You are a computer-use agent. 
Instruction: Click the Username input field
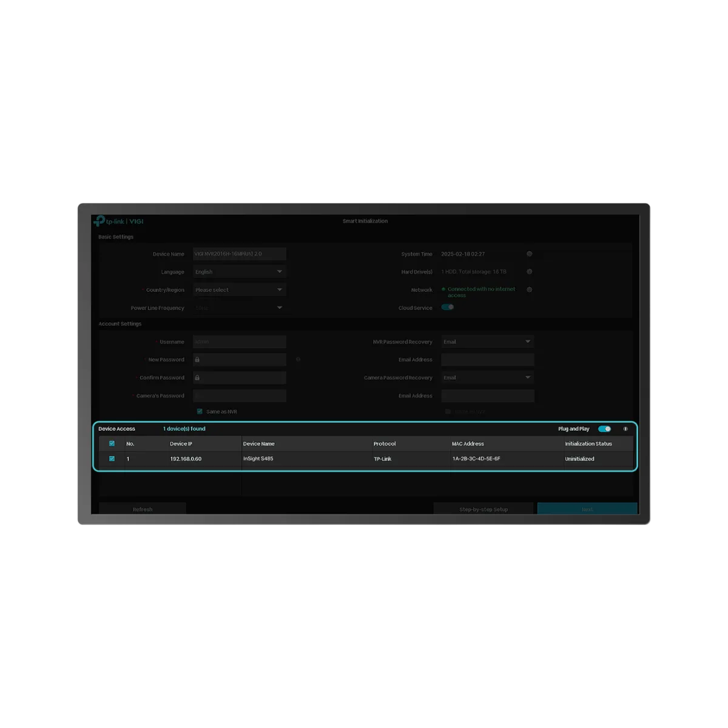pyautogui.click(x=240, y=342)
